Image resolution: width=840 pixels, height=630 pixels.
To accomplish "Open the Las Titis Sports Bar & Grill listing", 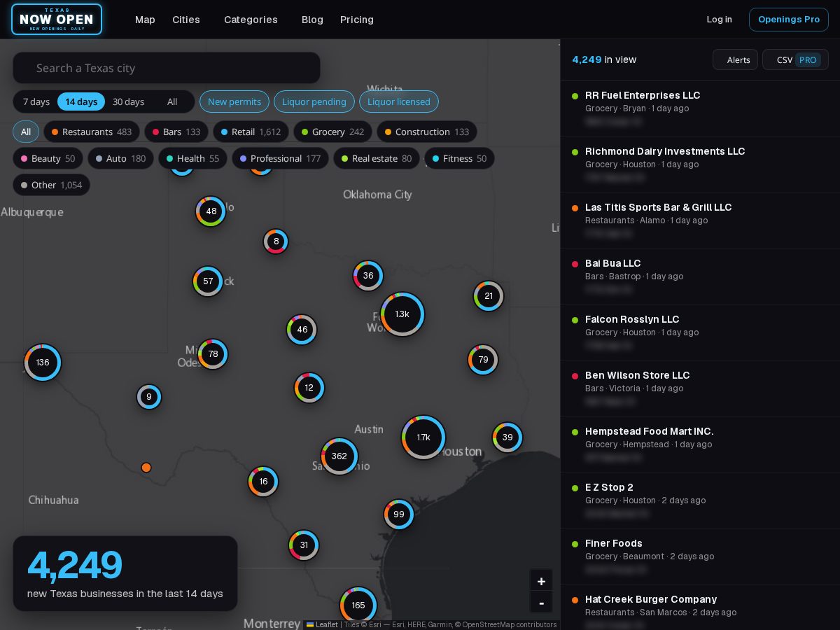I will click(700, 220).
